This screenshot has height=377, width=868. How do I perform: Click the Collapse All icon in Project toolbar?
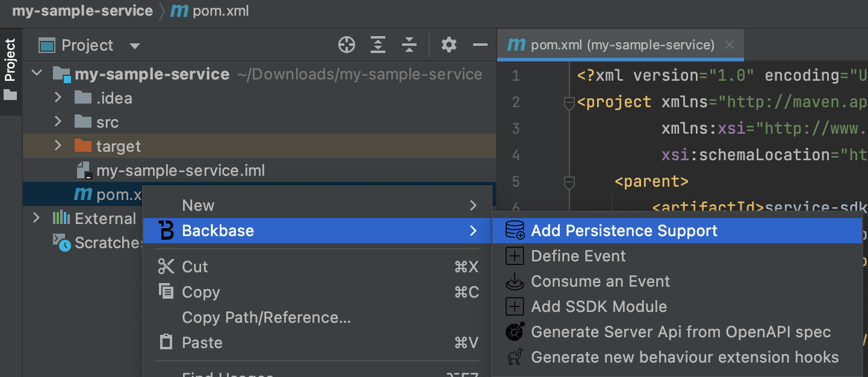pos(409,45)
